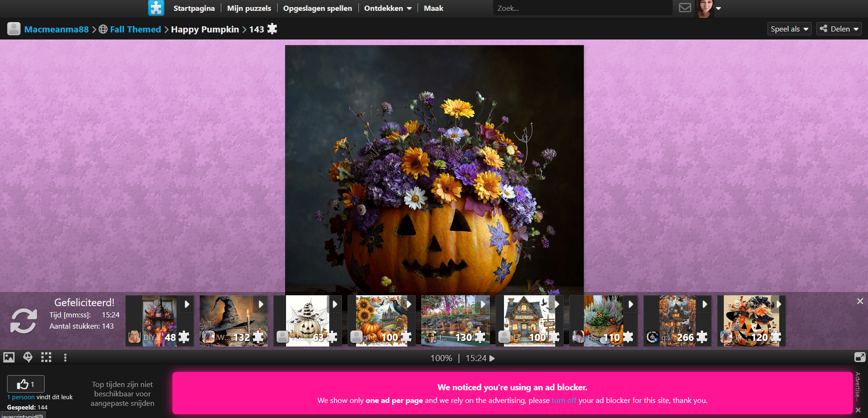This screenshot has height=418, width=868.
Task: Click the turn off ad blocker link
Action: (x=564, y=401)
